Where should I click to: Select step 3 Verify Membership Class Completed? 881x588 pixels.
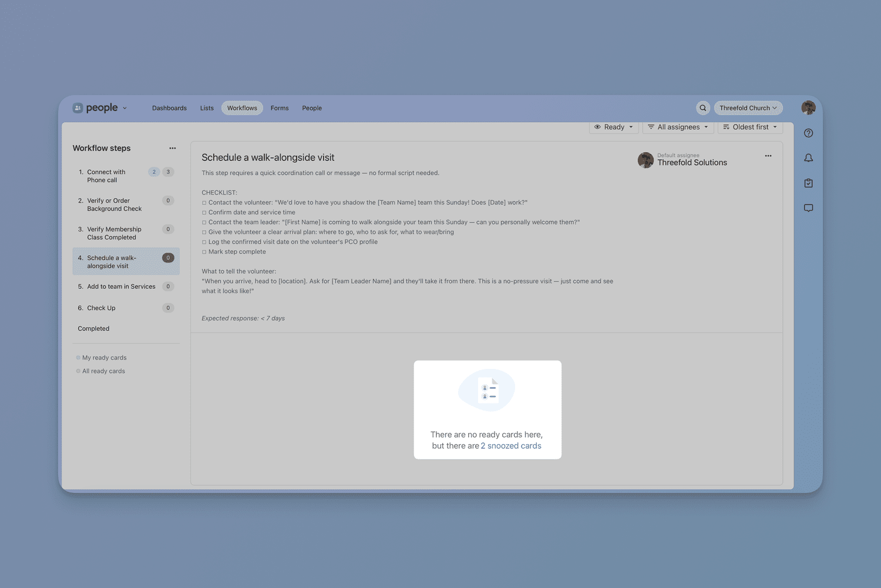coord(126,233)
